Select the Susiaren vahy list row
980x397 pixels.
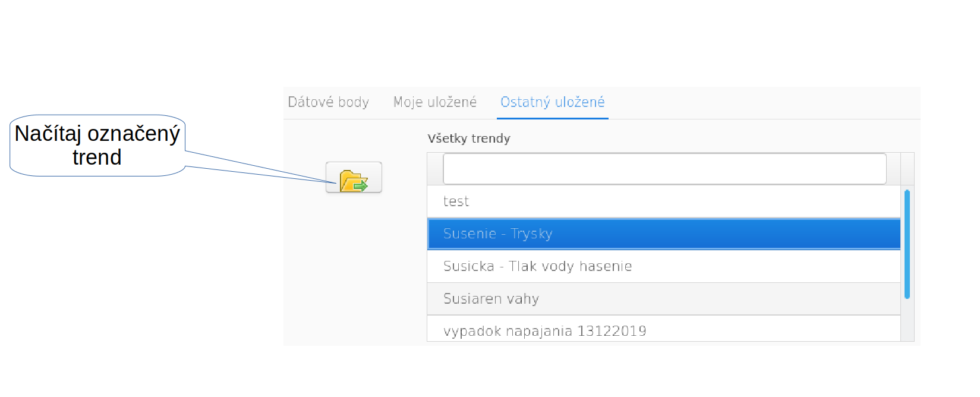tap(491, 298)
